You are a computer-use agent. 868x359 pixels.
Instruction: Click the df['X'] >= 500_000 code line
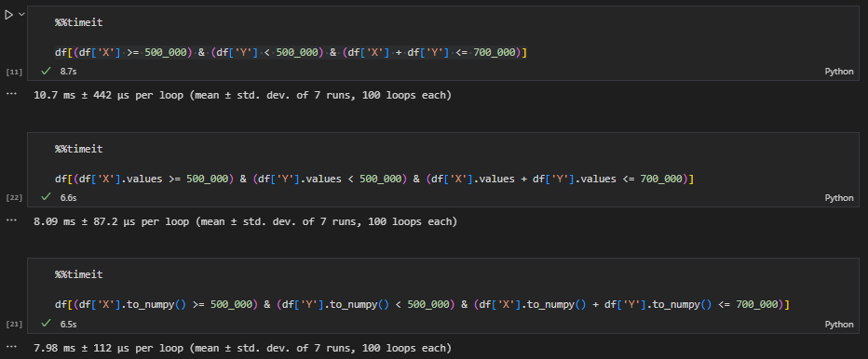coord(290,53)
